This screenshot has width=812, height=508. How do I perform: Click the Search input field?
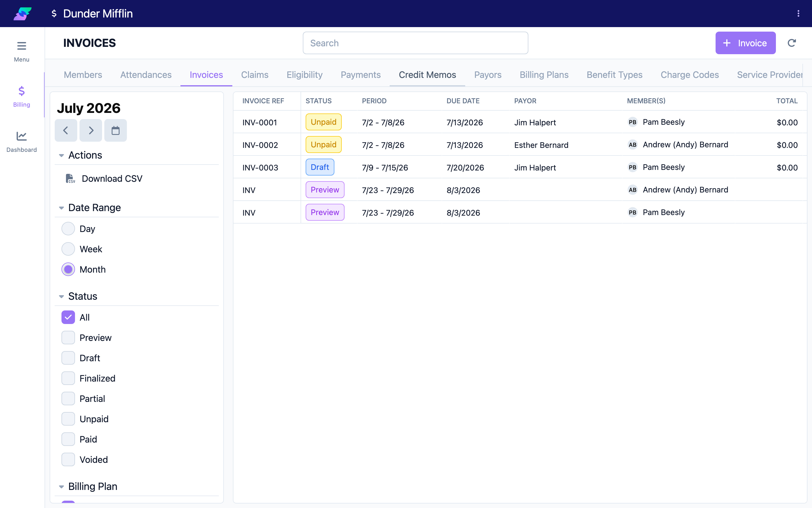415,43
